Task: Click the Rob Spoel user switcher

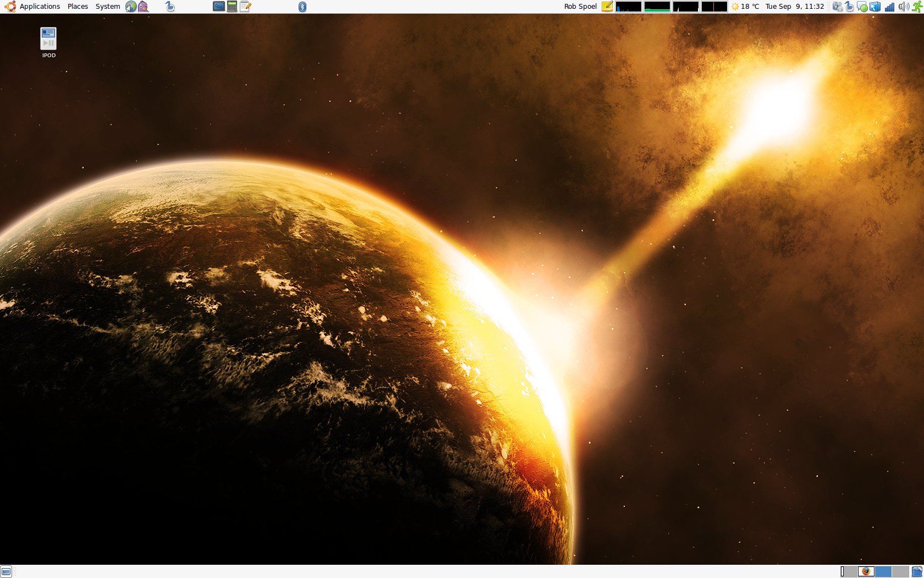Action: point(580,7)
